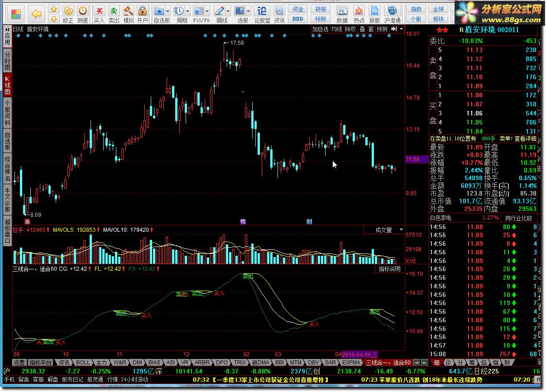Toggle 加自选 add to watchlist
Viewport: 546px width, 392px height.
pyautogui.click(x=320, y=29)
